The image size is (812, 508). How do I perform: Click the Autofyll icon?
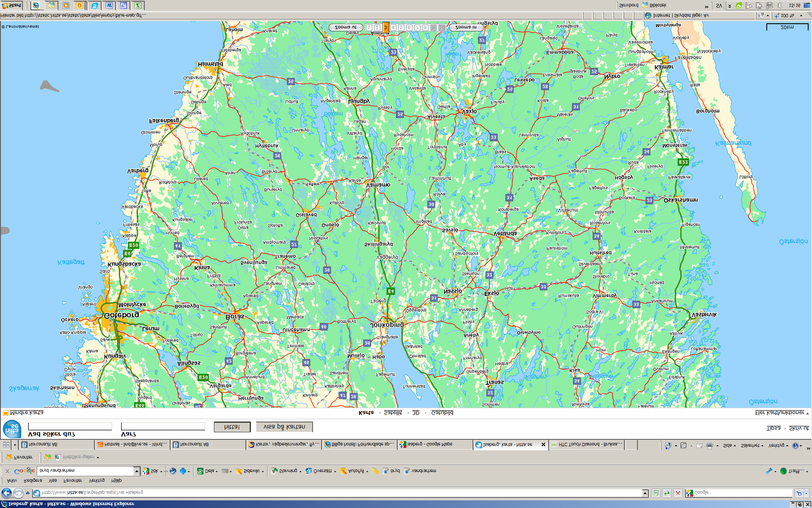pyautogui.click(x=343, y=471)
